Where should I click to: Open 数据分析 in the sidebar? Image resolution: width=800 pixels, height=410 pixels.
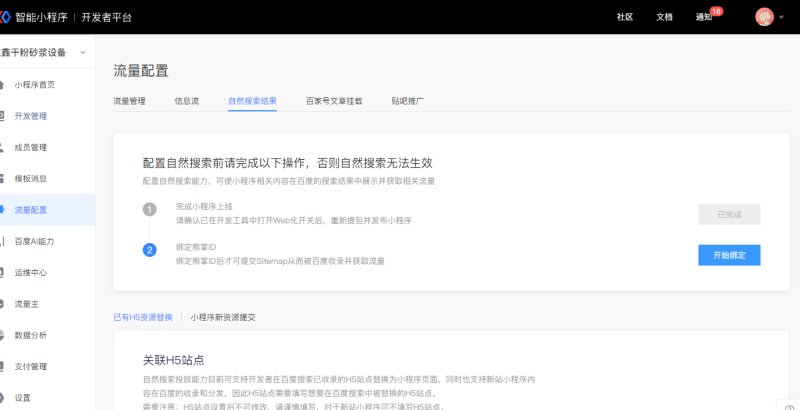(x=30, y=335)
